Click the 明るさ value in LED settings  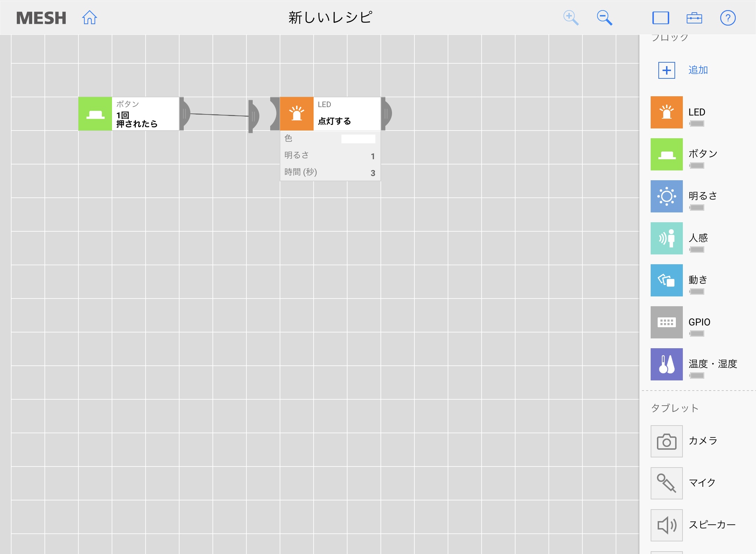[372, 156]
